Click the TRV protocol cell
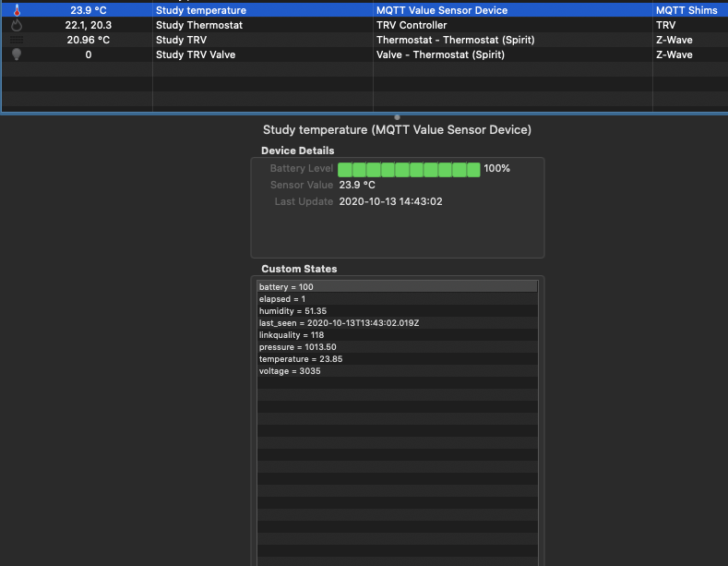The height and width of the screenshot is (566, 728). point(666,25)
